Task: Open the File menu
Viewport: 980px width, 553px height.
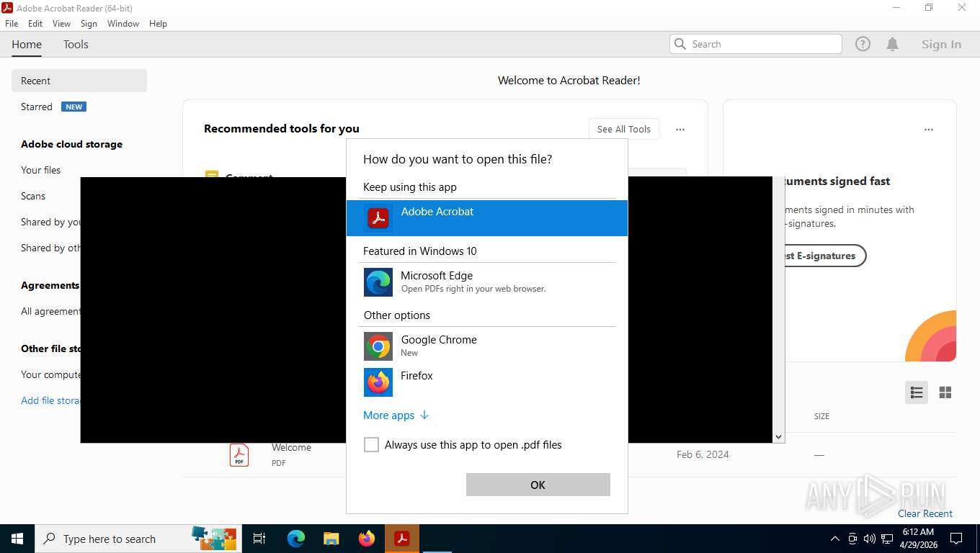Action: coord(12,24)
